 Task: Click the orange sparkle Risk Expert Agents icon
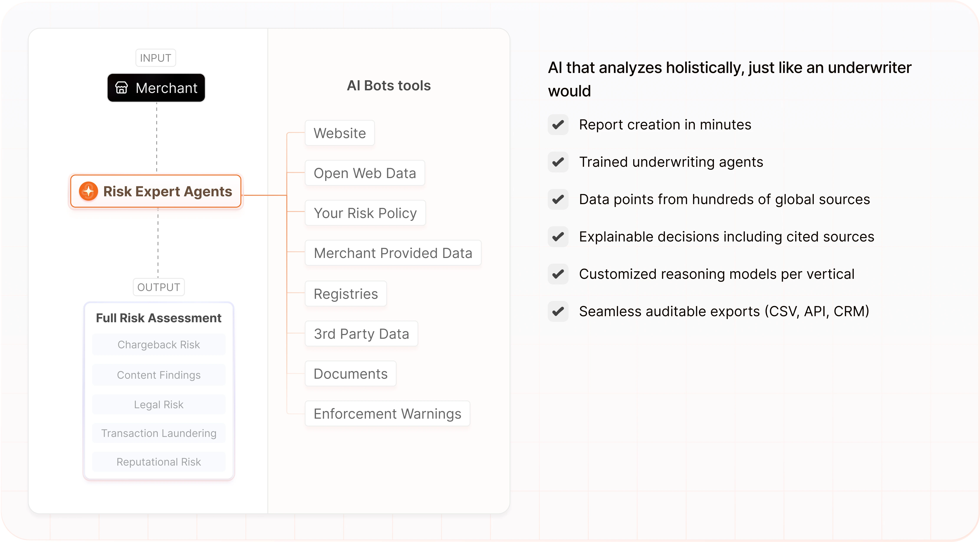pyautogui.click(x=88, y=191)
